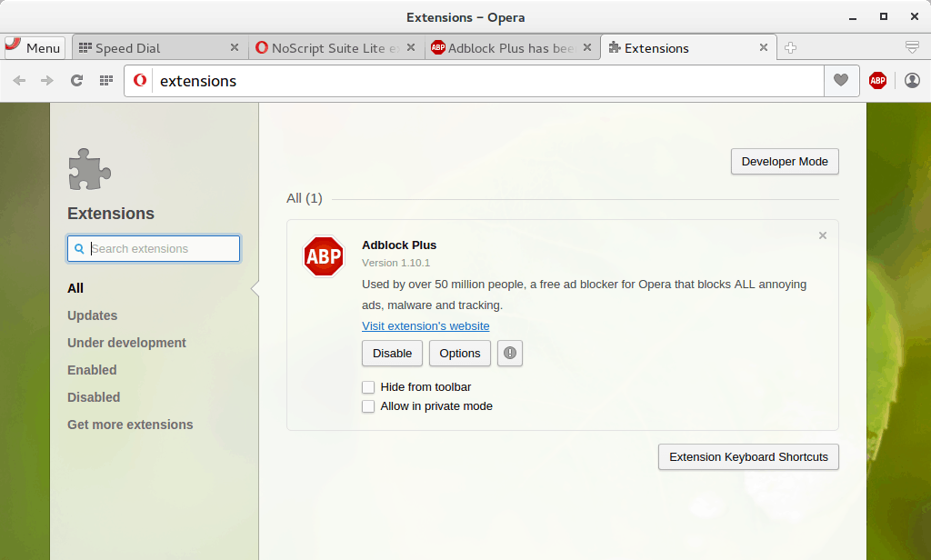Open the tab menu icon at tab bar end

click(x=913, y=47)
